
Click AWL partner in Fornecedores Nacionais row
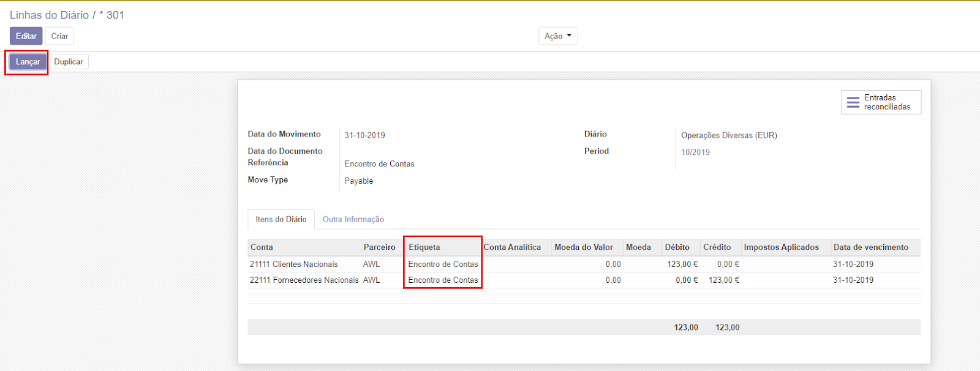click(x=372, y=280)
